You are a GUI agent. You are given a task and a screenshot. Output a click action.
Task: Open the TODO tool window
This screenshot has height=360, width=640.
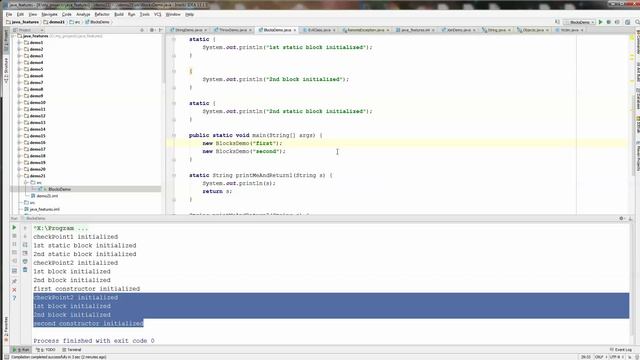click(46, 350)
